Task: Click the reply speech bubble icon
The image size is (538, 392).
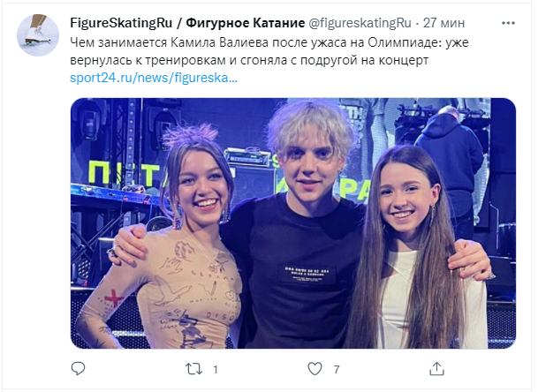Action: (x=78, y=369)
